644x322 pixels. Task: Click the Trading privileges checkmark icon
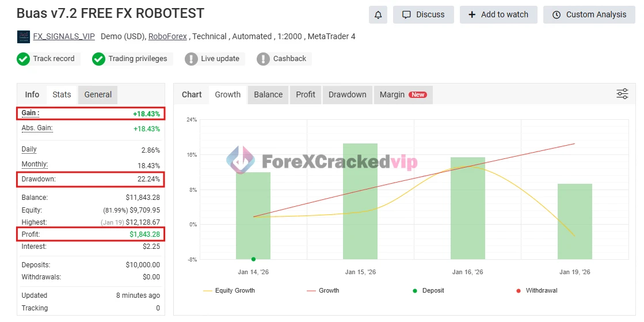pos(99,59)
